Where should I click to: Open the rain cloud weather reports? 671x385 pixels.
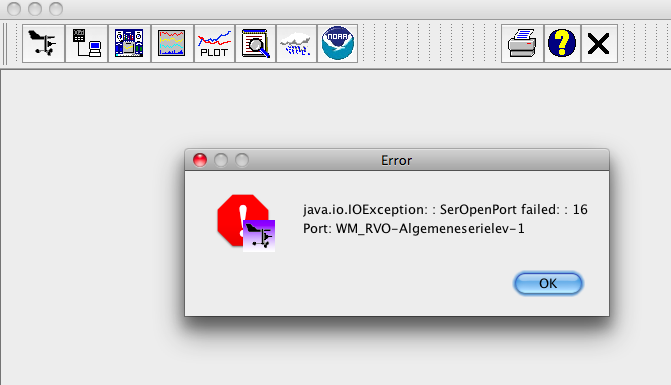(x=296, y=43)
